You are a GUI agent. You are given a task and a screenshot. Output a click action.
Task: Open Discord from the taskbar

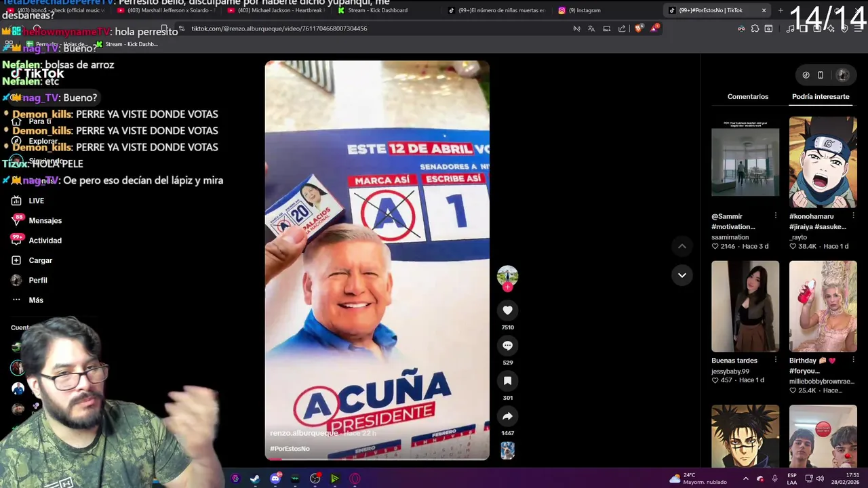(275, 479)
